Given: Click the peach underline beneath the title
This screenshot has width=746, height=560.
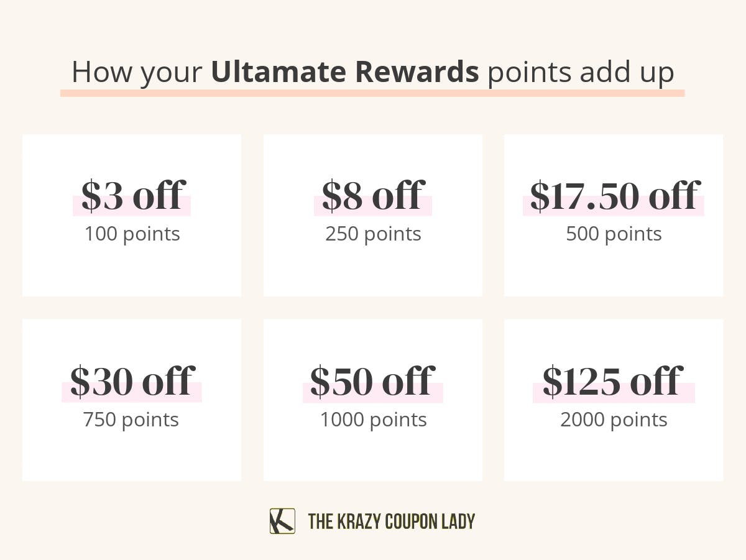Looking at the screenshot, I should click(x=372, y=93).
